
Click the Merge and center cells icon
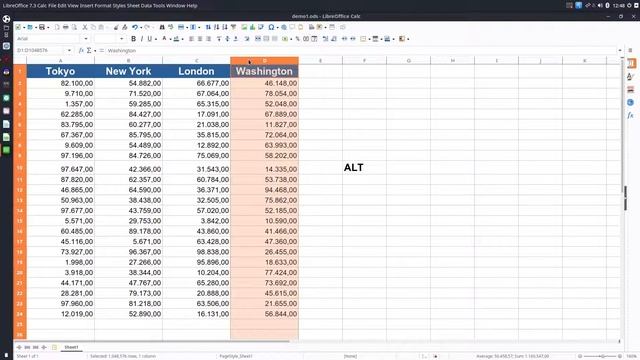click(x=258, y=39)
